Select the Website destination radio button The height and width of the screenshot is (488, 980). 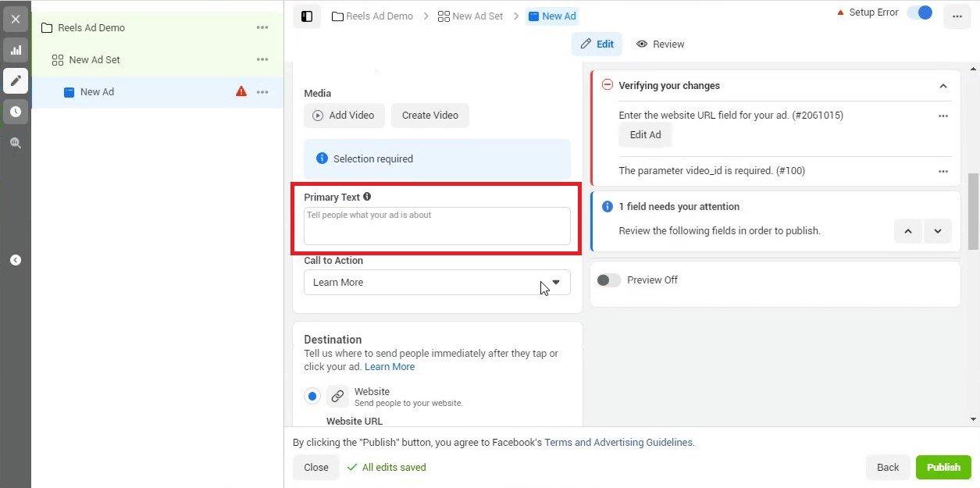[312, 396]
